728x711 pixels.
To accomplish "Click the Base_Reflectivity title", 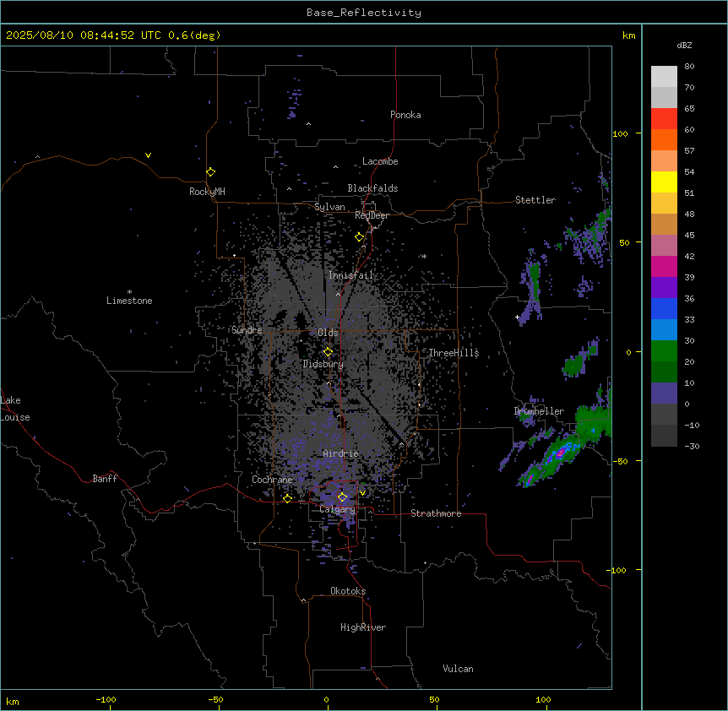I will pos(364,13).
